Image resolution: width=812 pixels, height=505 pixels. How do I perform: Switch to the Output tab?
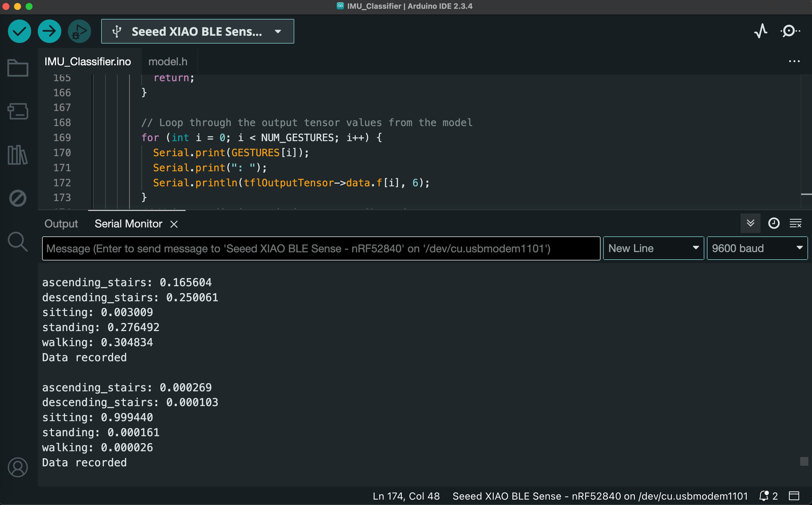tap(61, 223)
